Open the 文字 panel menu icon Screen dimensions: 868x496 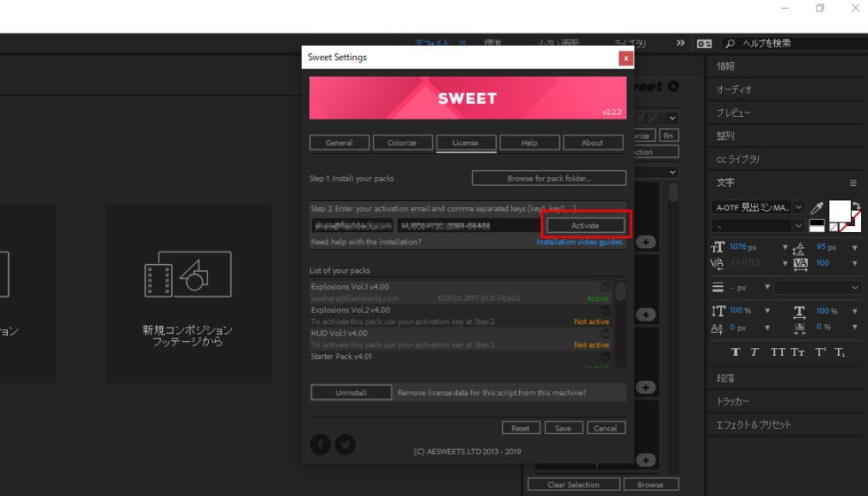coord(853,182)
